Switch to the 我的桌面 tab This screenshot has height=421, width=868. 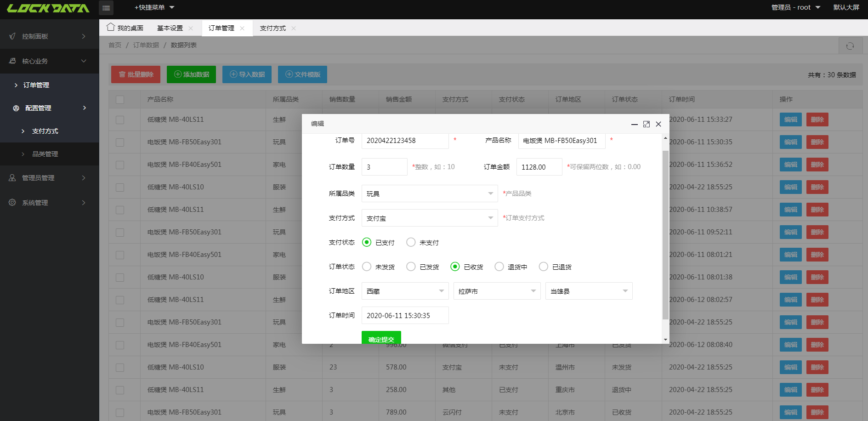pyautogui.click(x=125, y=28)
